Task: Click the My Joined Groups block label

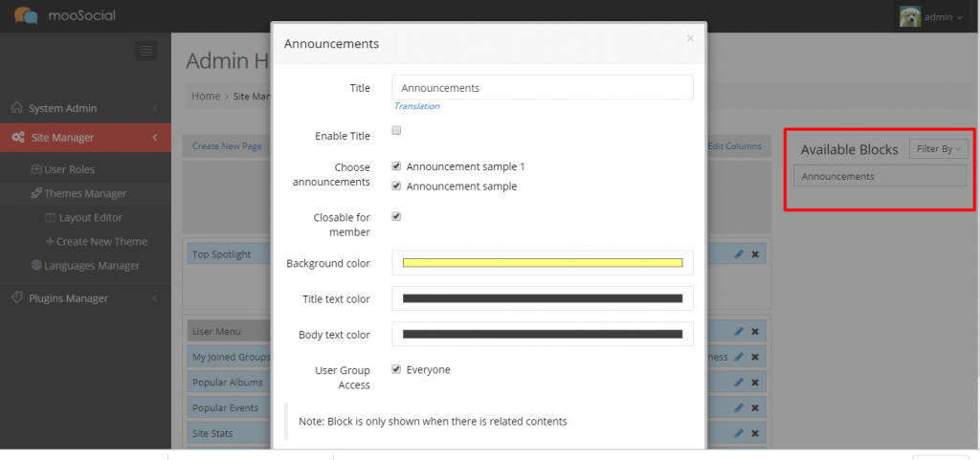Action: click(232, 357)
